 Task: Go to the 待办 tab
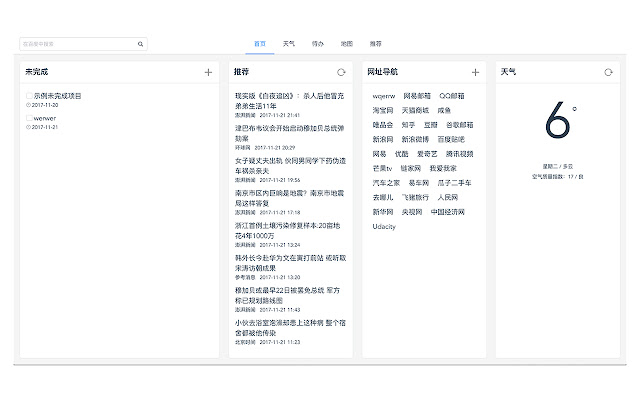pos(318,44)
